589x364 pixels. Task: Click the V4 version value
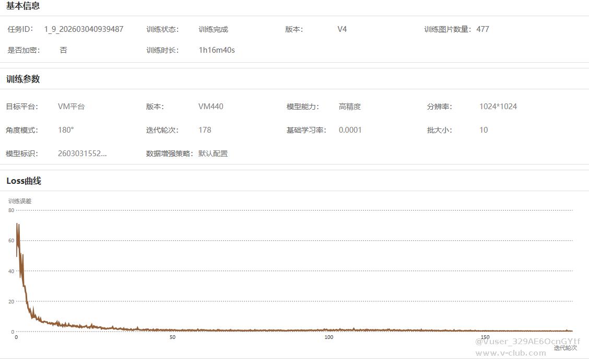tap(342, 29)
